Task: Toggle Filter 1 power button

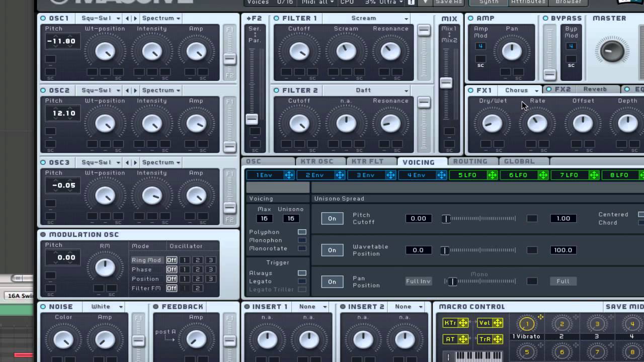Action: 277,18
